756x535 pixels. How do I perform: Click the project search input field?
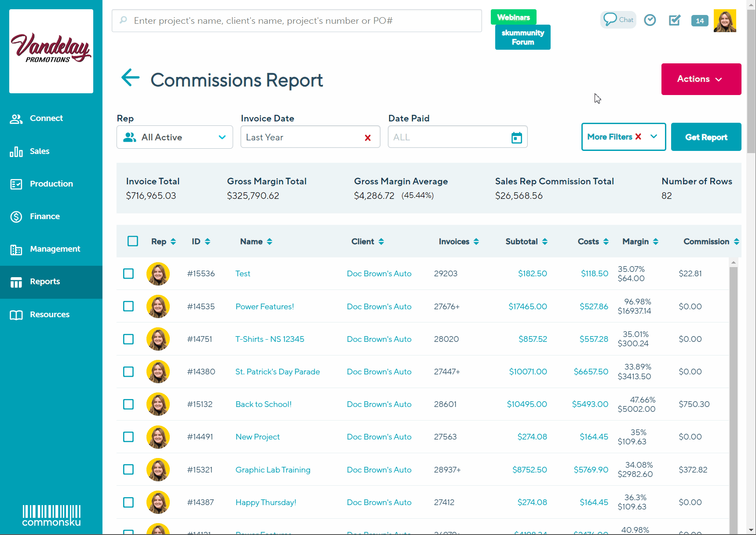pyautogui.click(x=297, y=21)
